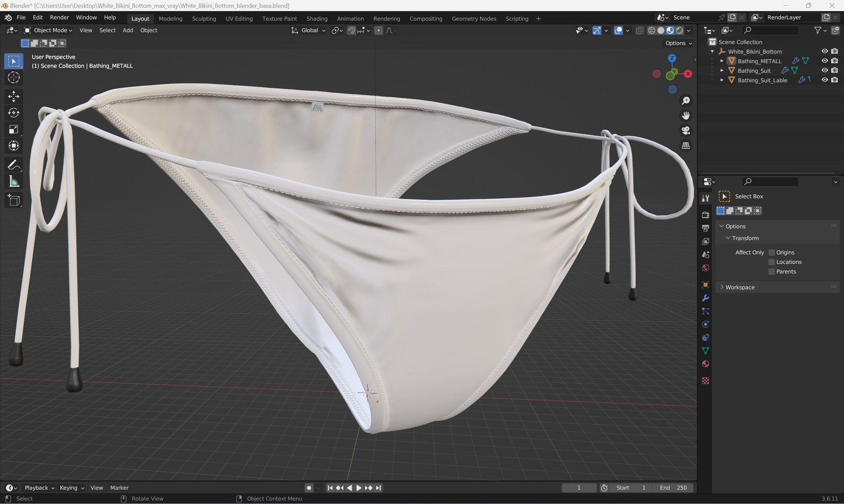The width and height of the screenshot is (844, 504).
Task: Switch to the Modeling workspace tab
Action: pyautogui.click(x=170, y=19)
